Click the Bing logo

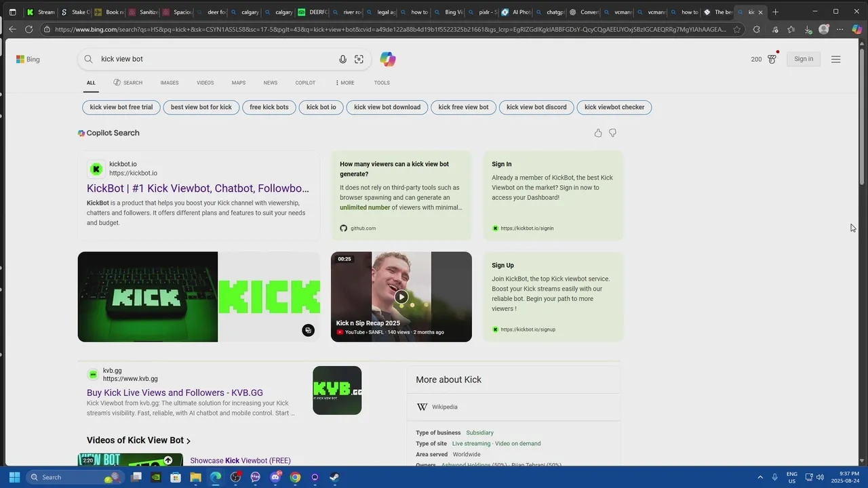[28, 59]
